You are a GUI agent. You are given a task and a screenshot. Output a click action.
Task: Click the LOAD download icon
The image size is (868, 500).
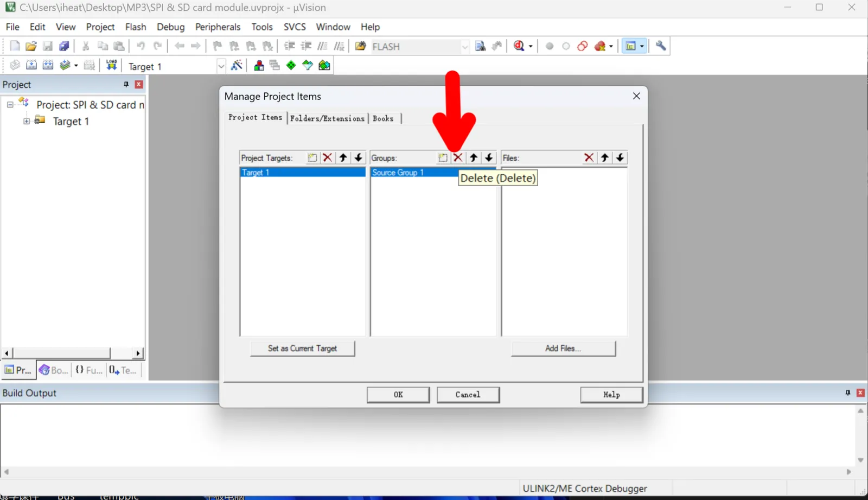111,65
